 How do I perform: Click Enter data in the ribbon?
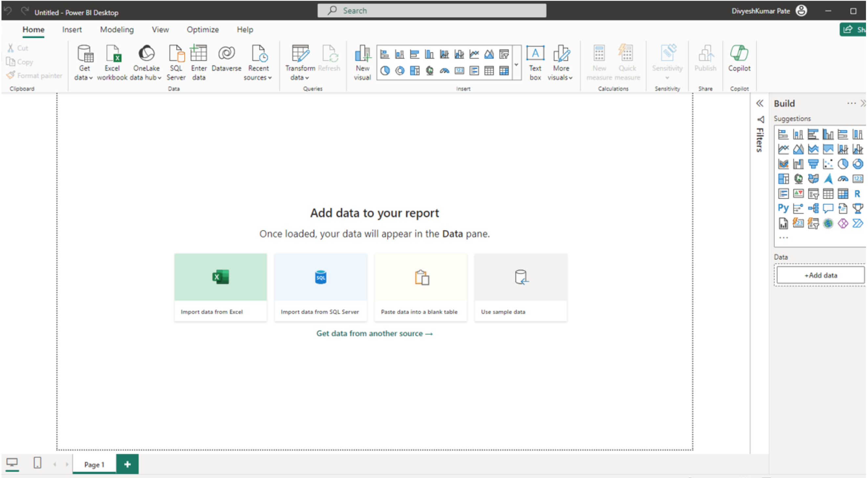tap(199, 63)
